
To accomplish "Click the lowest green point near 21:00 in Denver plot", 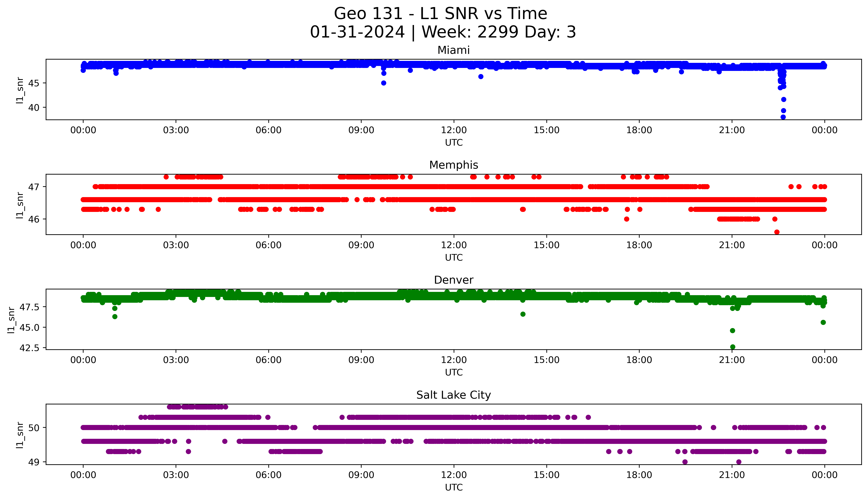I will point(732,347).
